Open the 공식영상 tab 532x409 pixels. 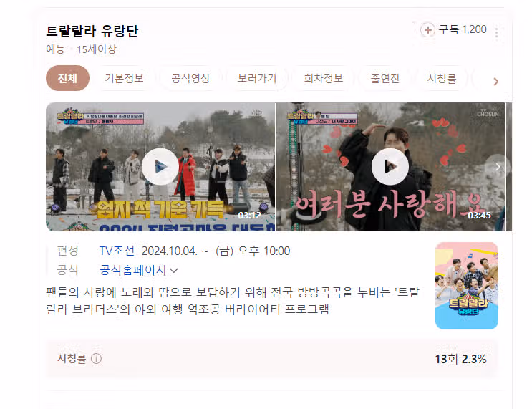point(190,78)
